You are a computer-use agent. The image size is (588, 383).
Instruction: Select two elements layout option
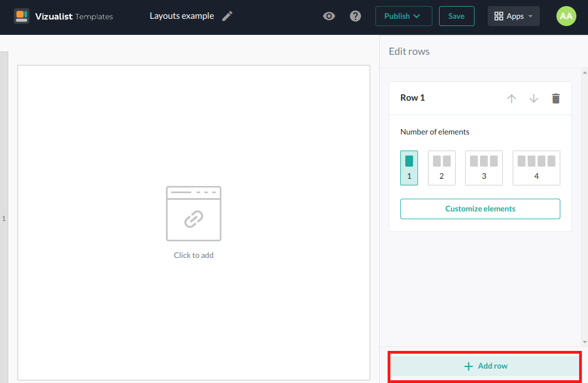click(x=441, y=168)
